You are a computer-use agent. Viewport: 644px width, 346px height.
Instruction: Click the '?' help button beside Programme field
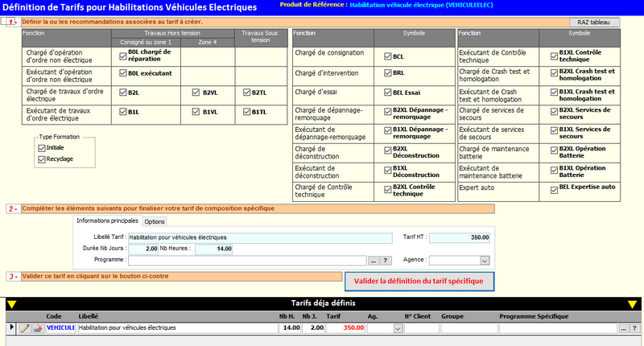(385, 261)
